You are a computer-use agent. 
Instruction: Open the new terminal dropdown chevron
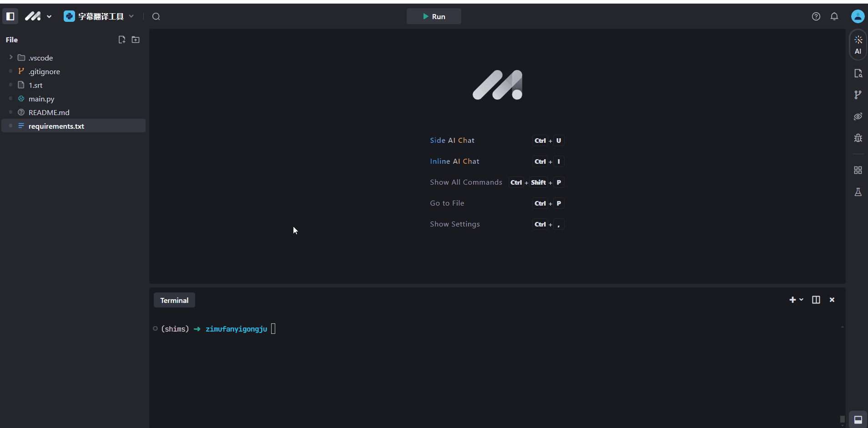[x=801, y=300]
